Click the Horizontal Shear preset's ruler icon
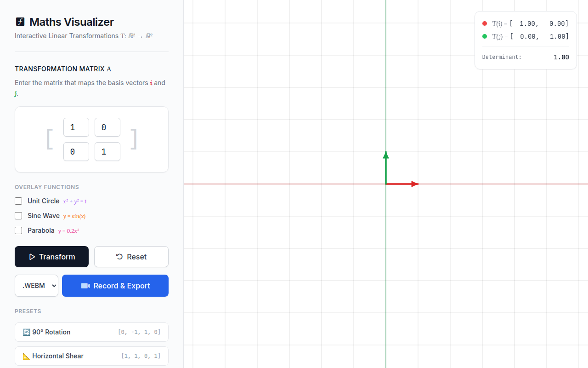The width and height of the screenshot is (588, 368). point(26,356)
